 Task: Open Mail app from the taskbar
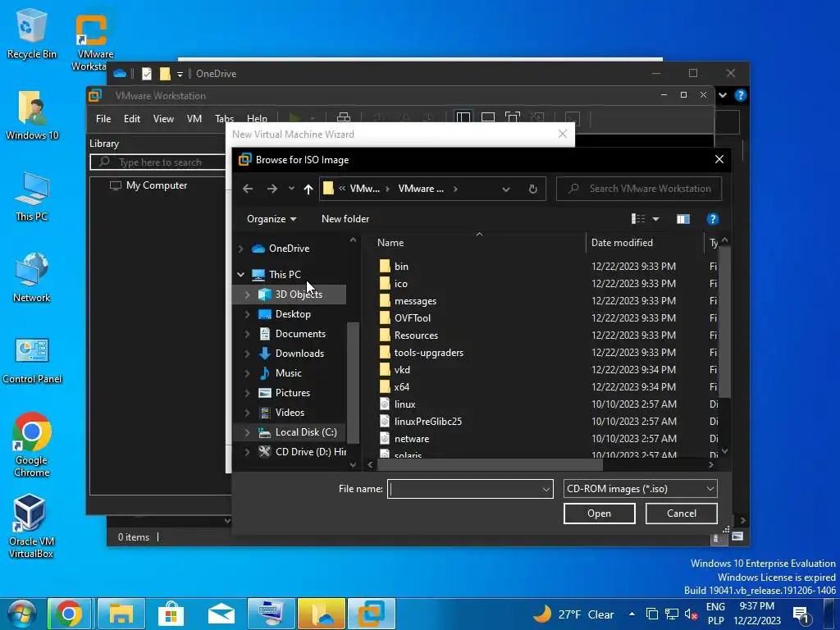tap(221, 614)
